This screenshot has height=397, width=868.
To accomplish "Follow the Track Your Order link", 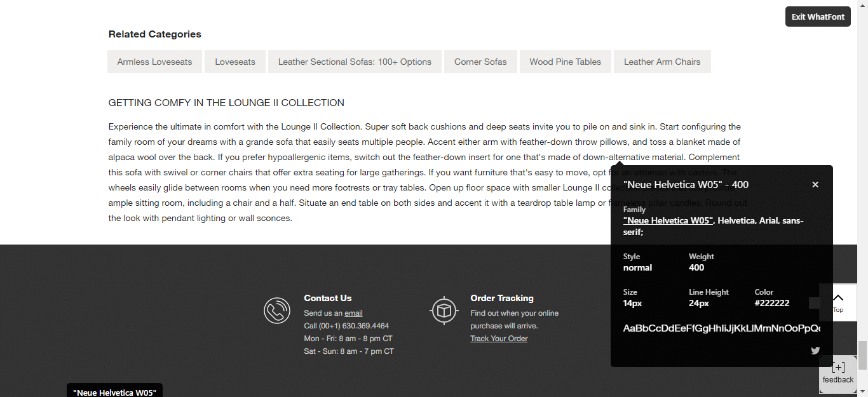I will (x=499, y=339).
